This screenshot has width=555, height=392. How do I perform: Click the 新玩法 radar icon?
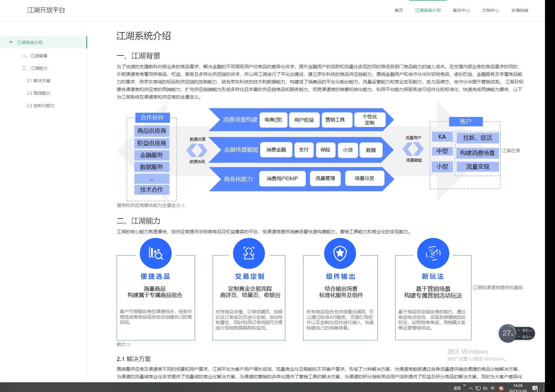pyautogui.click(x=433, y=253)
